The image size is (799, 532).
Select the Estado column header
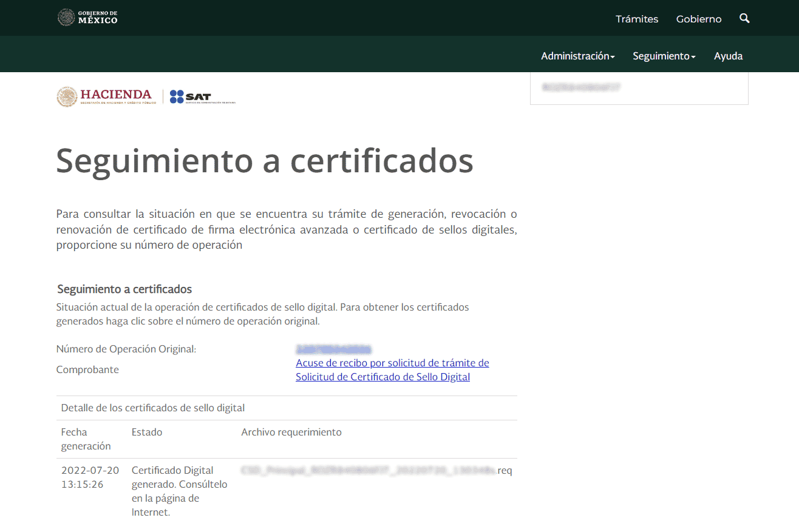click(146, 431)
